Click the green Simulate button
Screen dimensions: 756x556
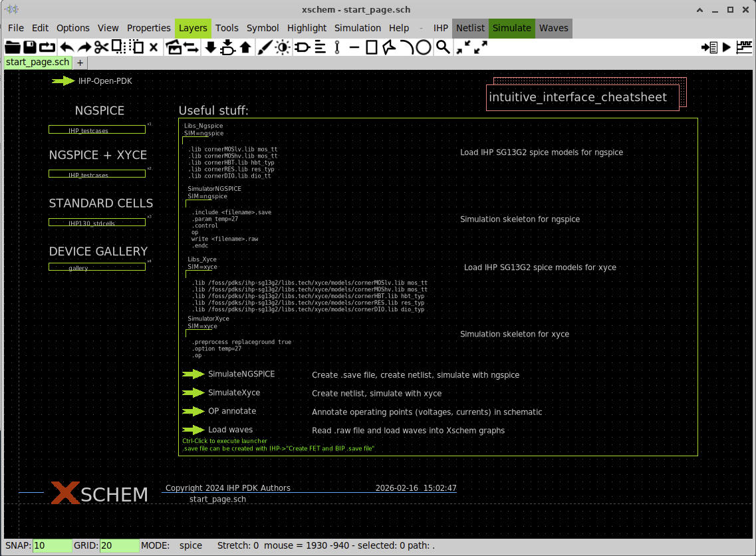coord(511,28)
